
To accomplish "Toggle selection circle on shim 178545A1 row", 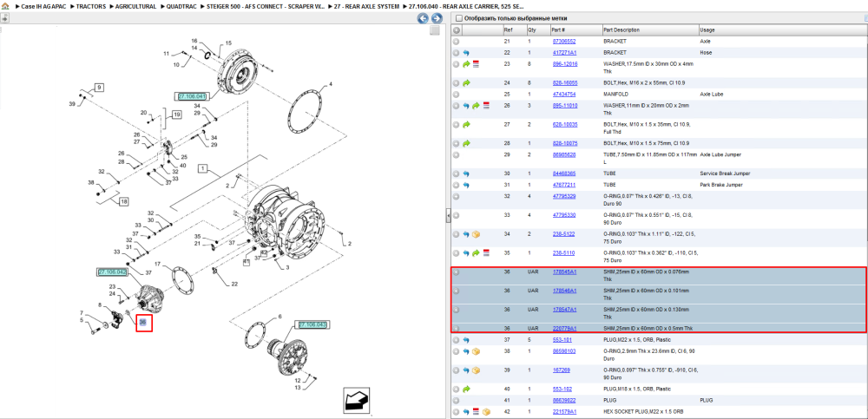I will (x=457, y=272).
